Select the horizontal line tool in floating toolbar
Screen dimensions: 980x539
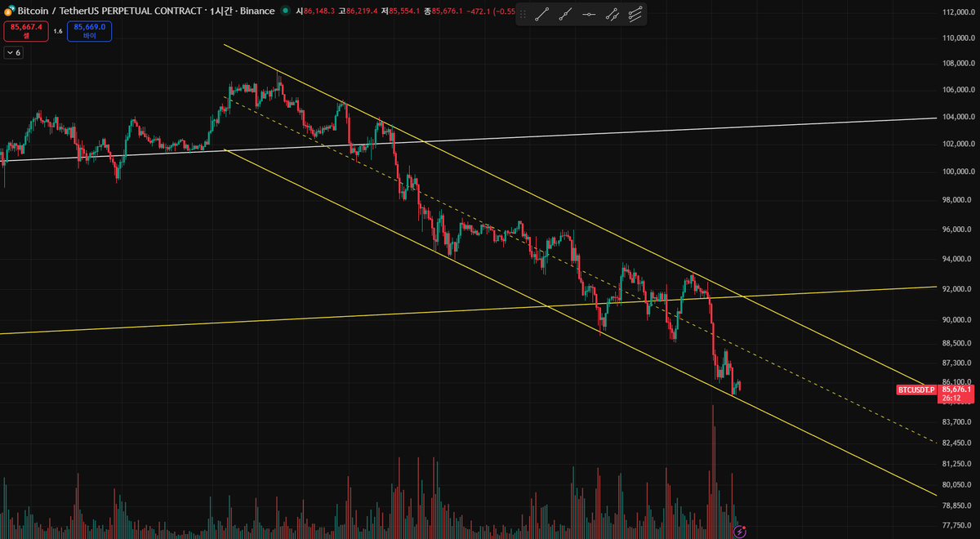589,13
